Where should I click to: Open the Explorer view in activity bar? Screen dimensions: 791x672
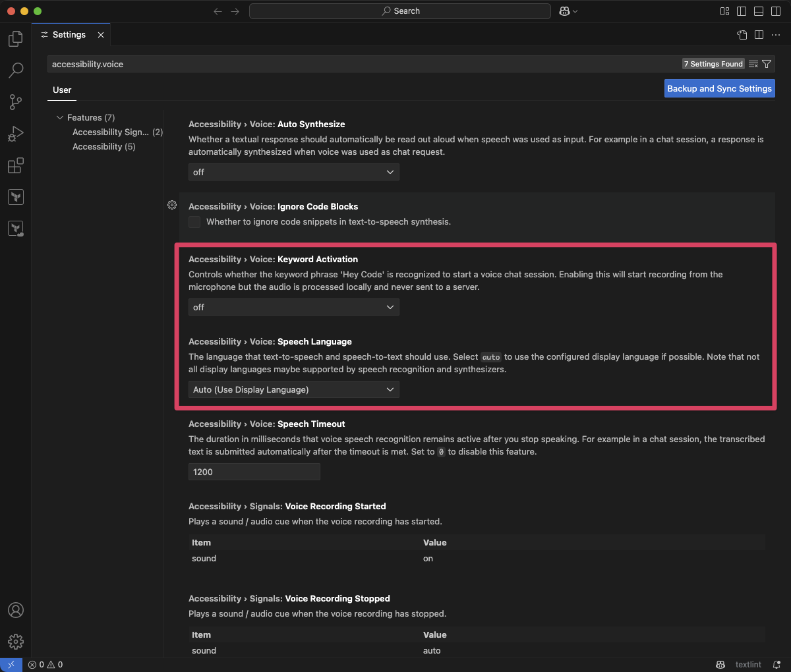click(x=16, y=39)
